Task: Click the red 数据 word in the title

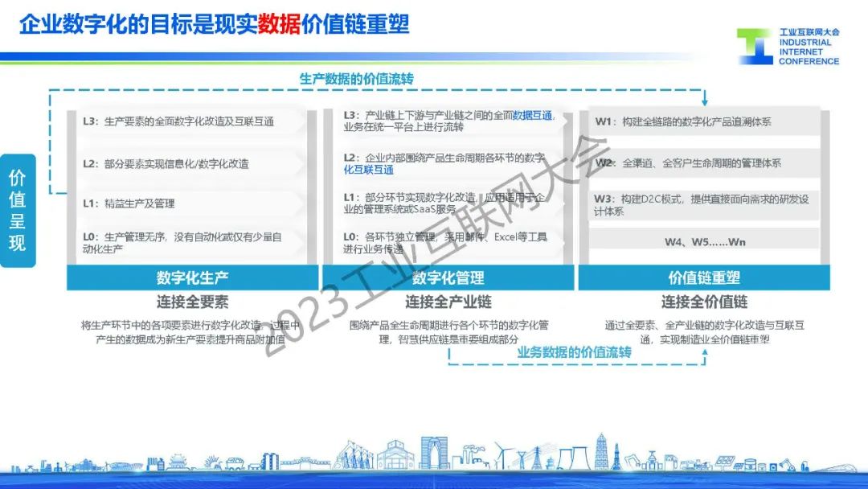Action: [279, 24]
